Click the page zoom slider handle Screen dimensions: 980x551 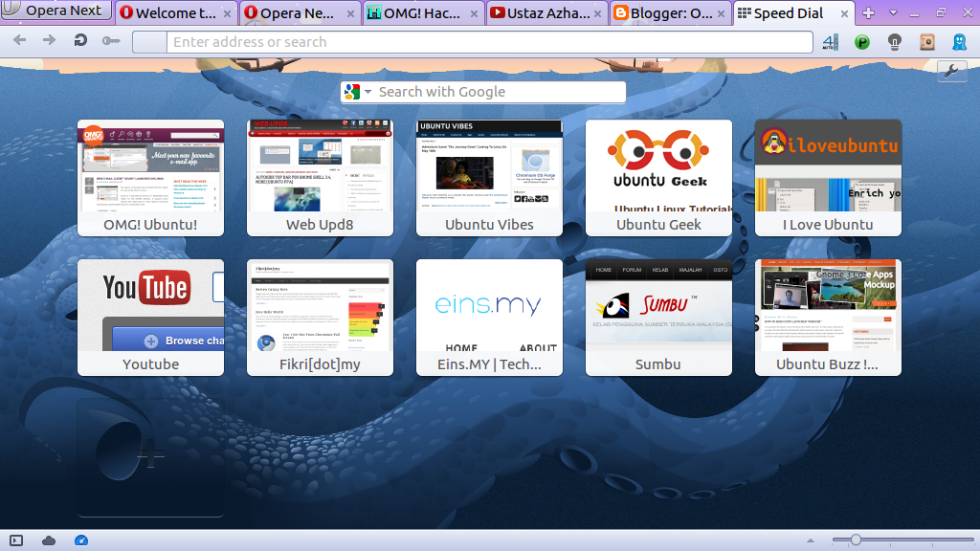[855, 540]
